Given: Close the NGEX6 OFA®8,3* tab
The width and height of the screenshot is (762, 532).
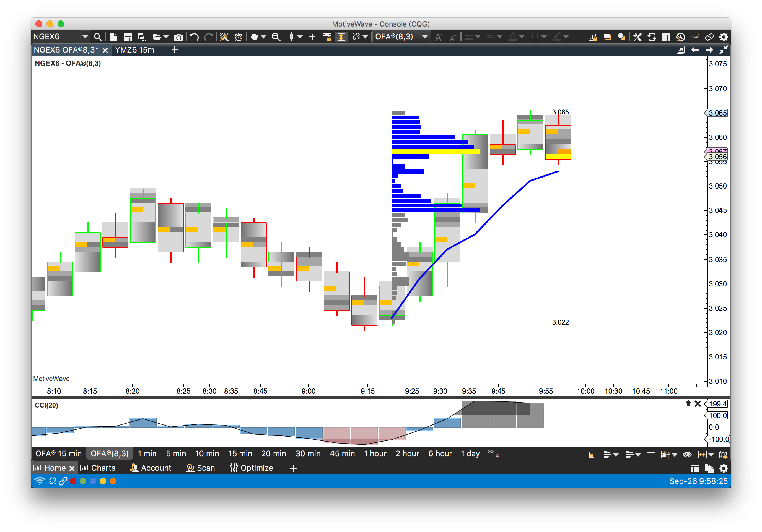Looking at the screenshot, I should (x=105, y=50).
